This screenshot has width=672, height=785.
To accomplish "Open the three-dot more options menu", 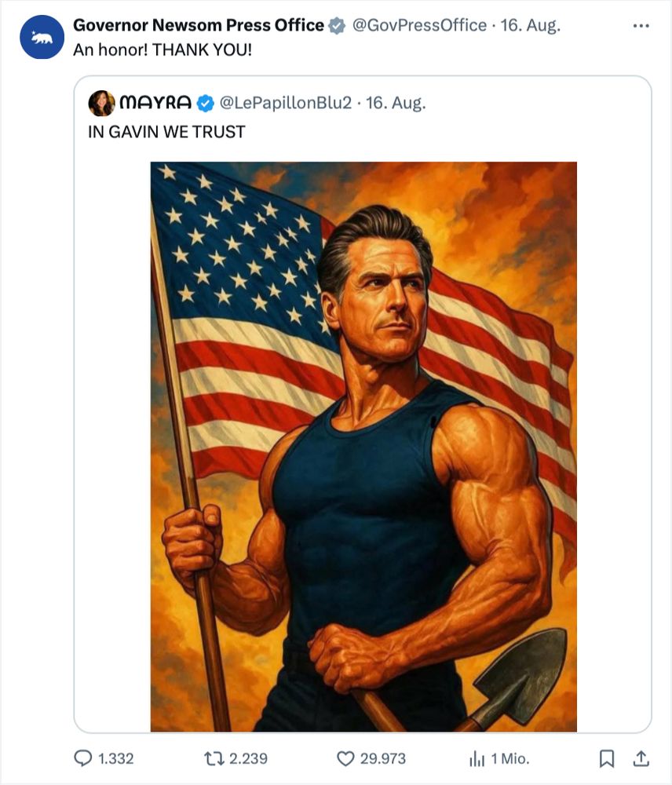I will coord(641,25).
